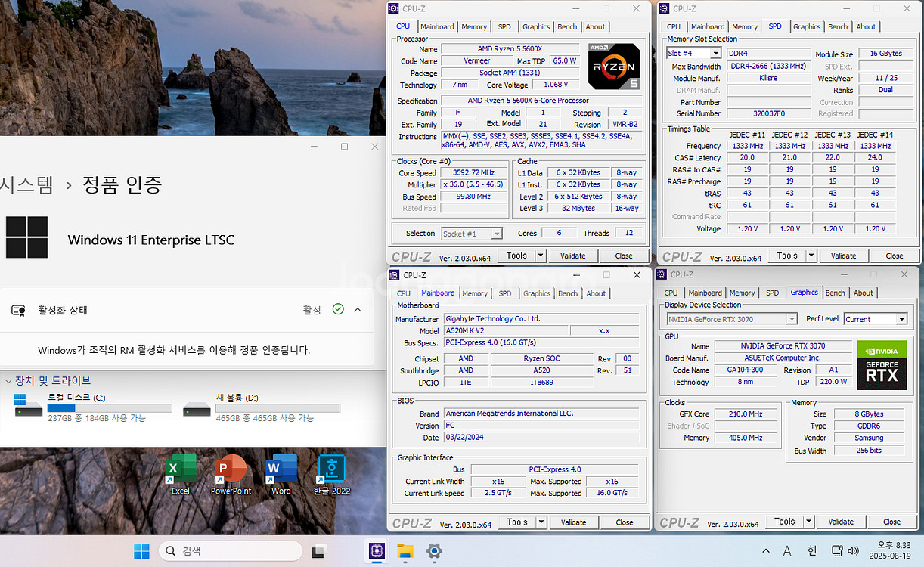The width and height of the screenshot is (924, 567).
Task: Select the 로컬 디스크 (C:) drive icon
Action: tap(29, 407)
